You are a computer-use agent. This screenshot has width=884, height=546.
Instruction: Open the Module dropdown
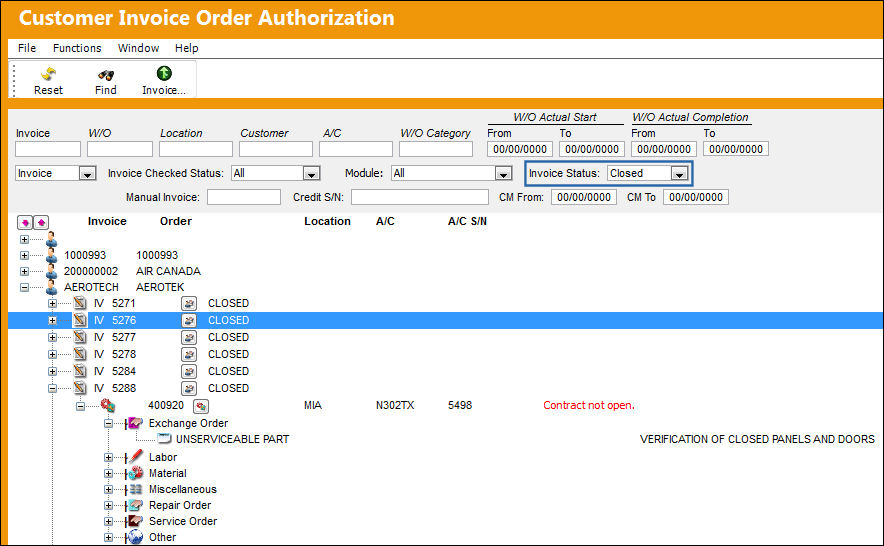503,174
